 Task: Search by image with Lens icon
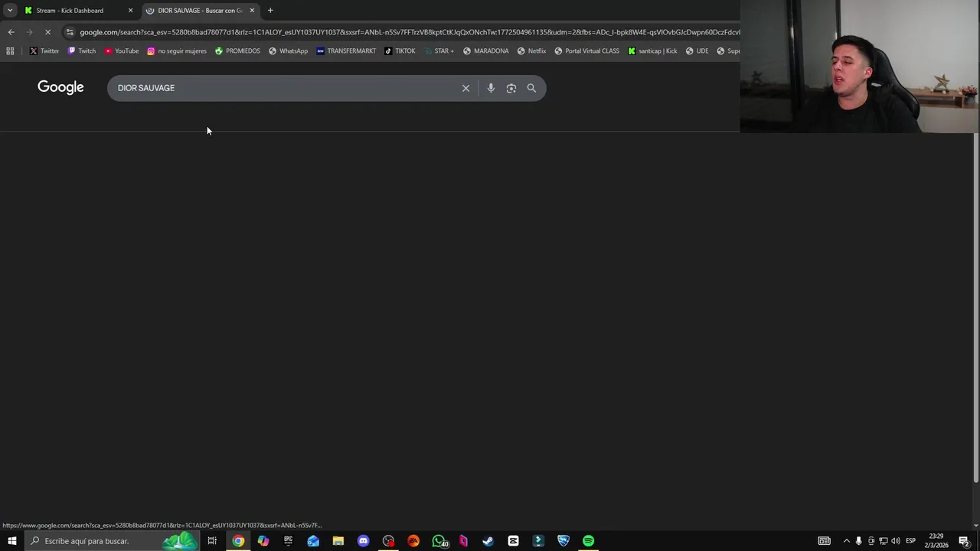point(511,88)
